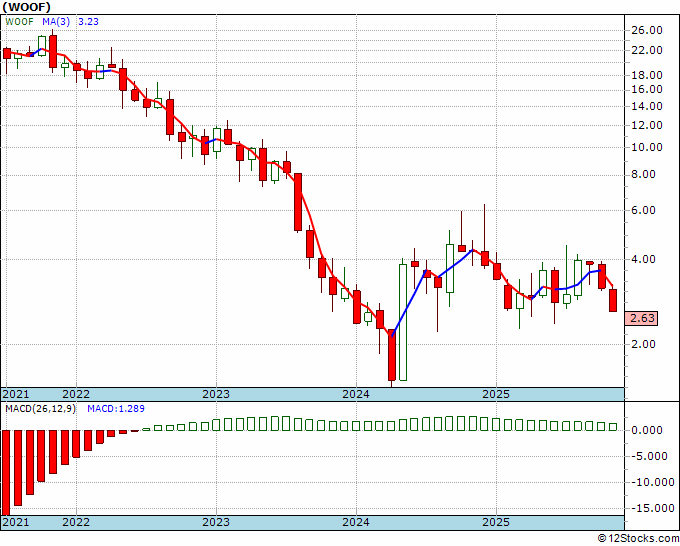Image resolution: width=680 pixels, height=546 pixels.
Task: Click the 12.00 price axis label
Action: tap(647, 125)
